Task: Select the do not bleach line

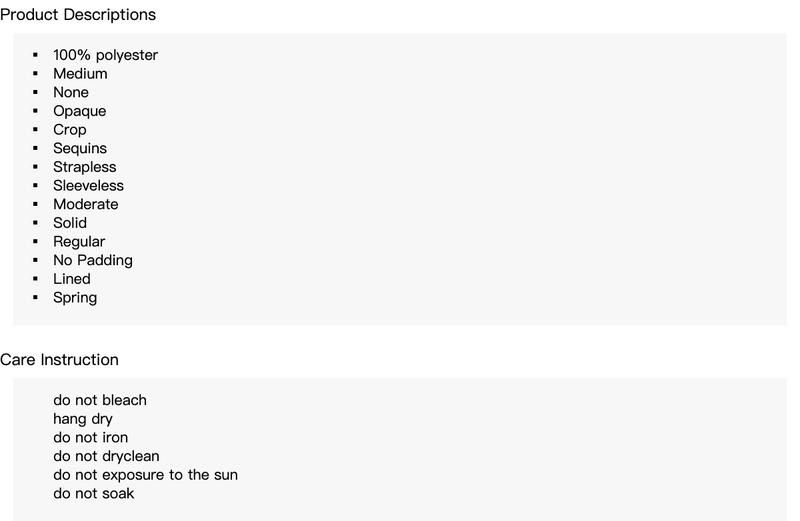Action: pos(100,400)
